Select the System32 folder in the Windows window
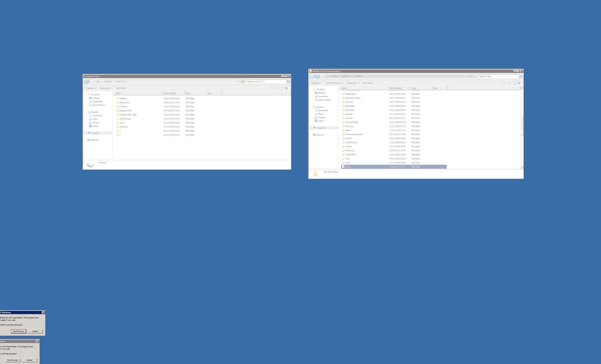Image resolution: width=601 pixels, height=364 pixels. click(349, 151)
